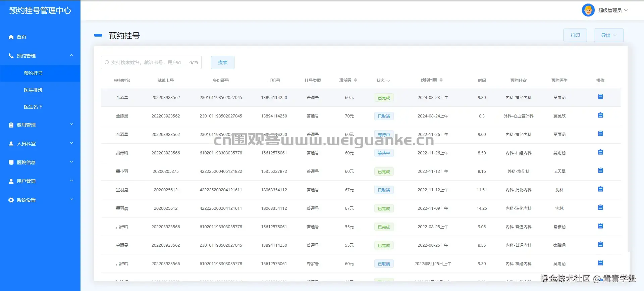The height and width of the screenshot is (291, 644).
Task: Click 外科-心血管外科 department cell
Action: click(518, 116)
